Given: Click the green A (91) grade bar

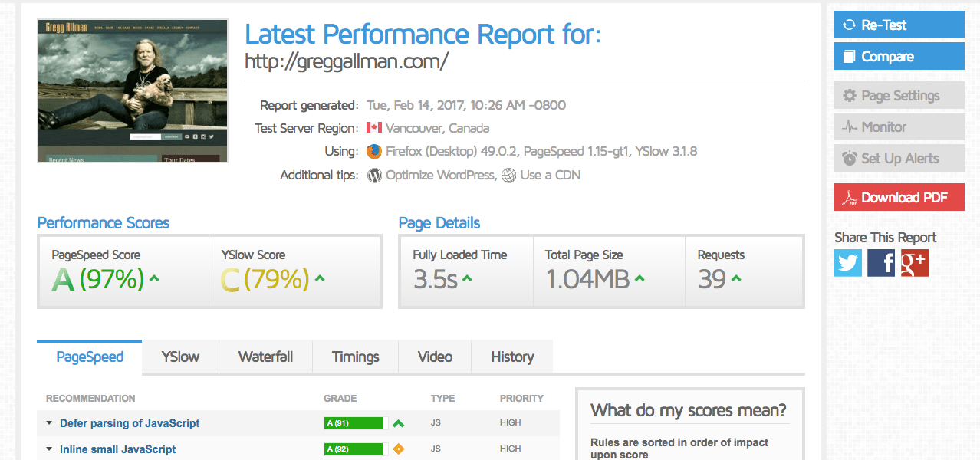Looking at the screenshot, I should point(353,423).
